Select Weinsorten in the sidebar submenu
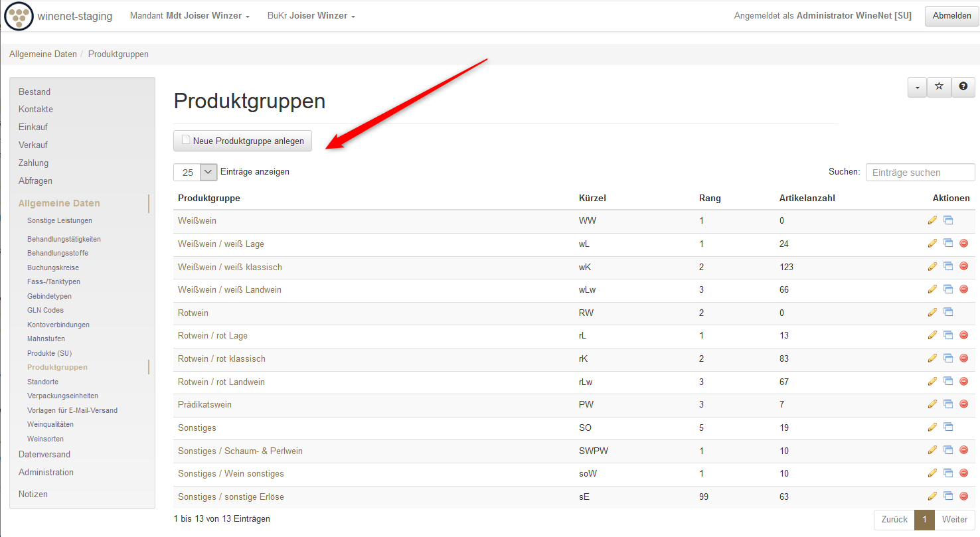Viewport: 980px width, 537px height. pyautogui.click(x=45, y=439)
